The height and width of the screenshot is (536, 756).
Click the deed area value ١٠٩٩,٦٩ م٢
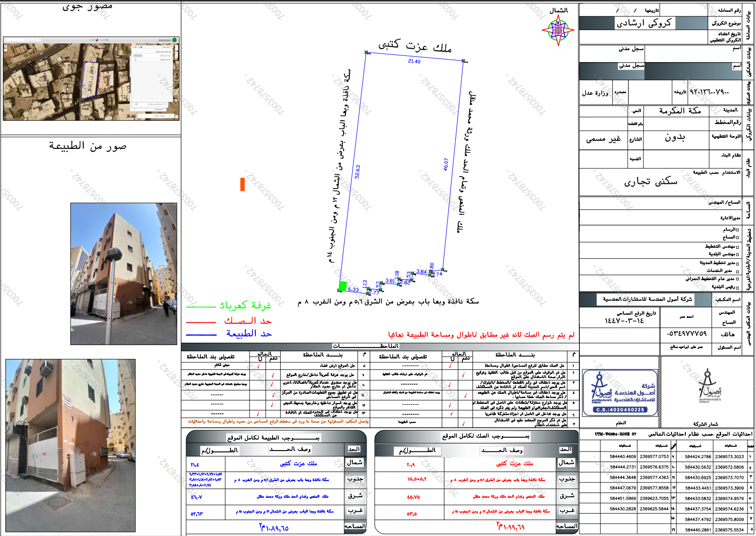click(x=510, y=526)
